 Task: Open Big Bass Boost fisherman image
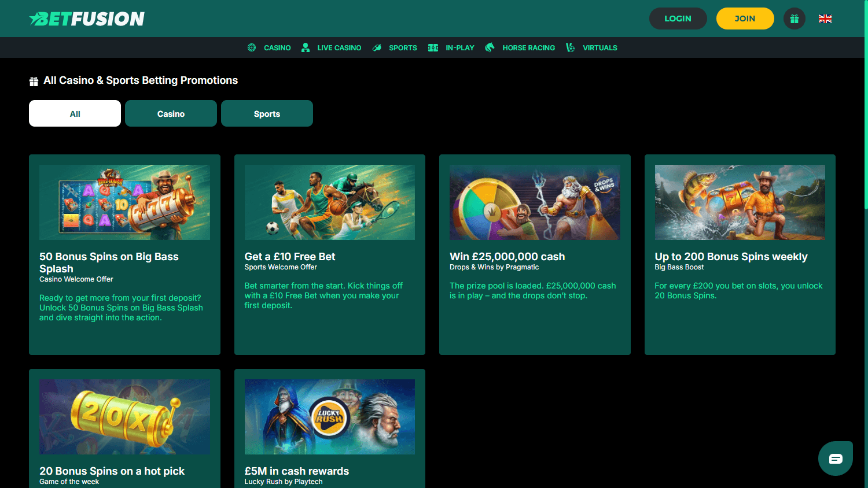[x=740, y=202]
